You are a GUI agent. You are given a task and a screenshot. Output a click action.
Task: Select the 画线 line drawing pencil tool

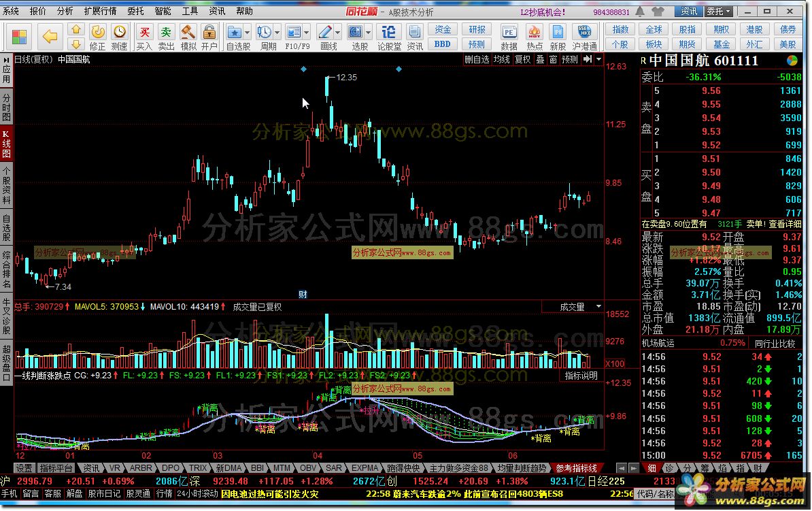(x=324, y=33)
